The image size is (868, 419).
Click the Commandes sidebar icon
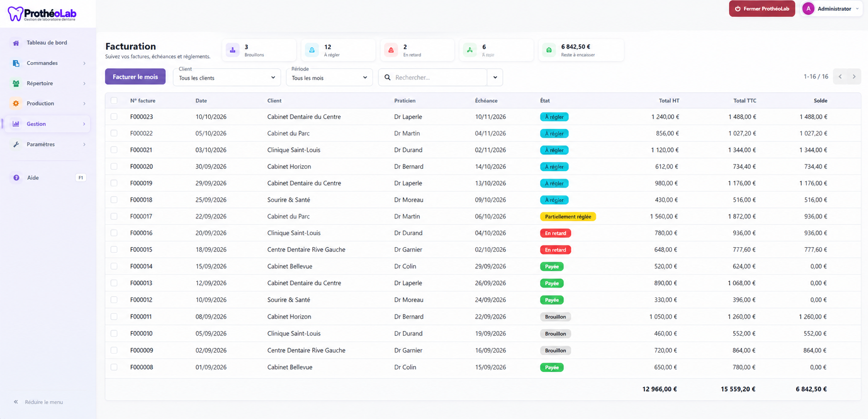16,63
